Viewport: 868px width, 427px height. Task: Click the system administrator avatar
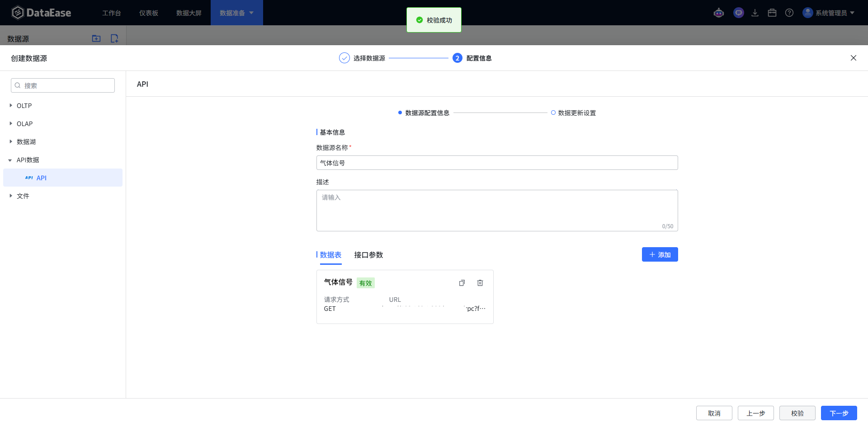coord(808,13)
